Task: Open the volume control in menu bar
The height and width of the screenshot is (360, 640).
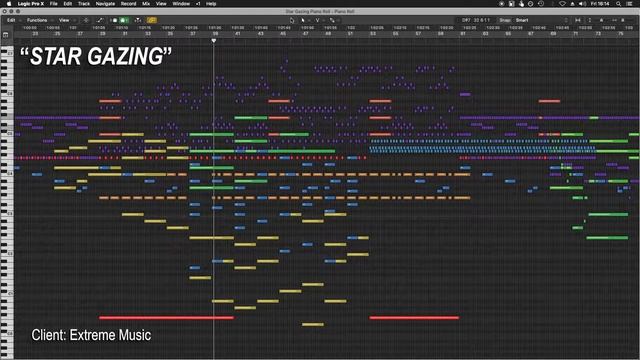Action: [582, 4]
